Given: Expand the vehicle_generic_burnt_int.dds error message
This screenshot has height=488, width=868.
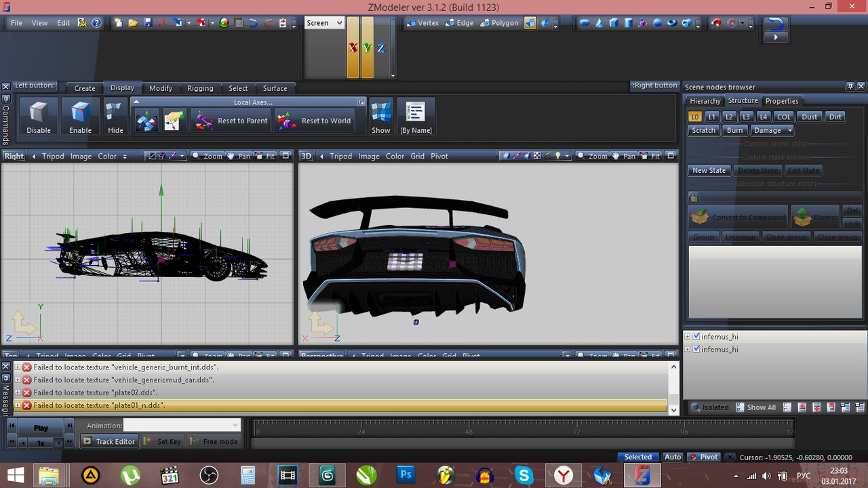Looking at the screenshot, I should point(18,367).
